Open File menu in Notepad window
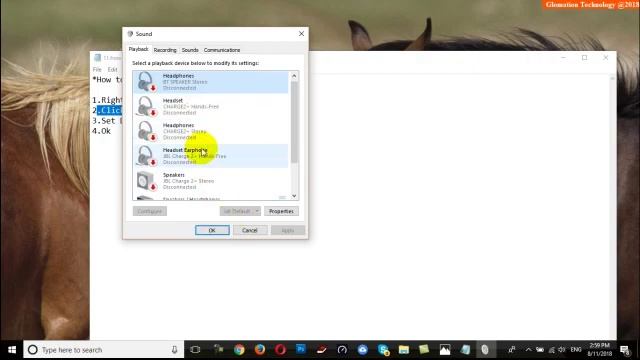640x360 pixels. point(97,69)
